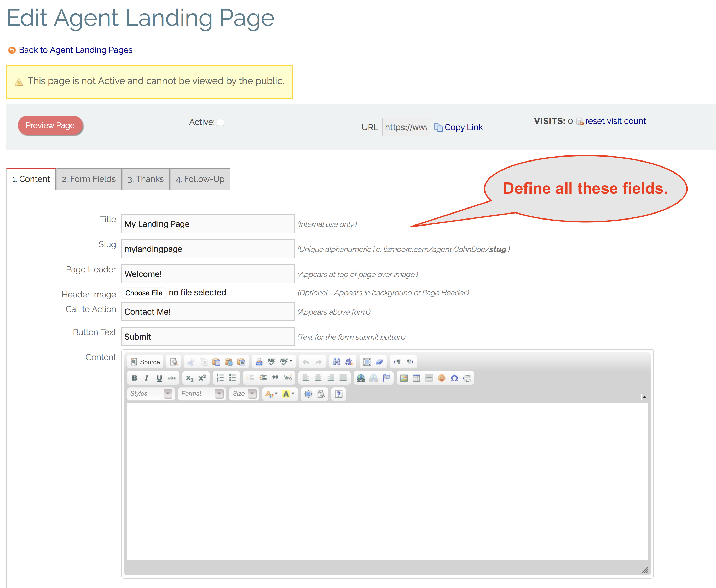The height and width of the screenshot is (588, 716).
Task: Toggle underline formatting
Action: pyautogui.click(x=159, y=378)
